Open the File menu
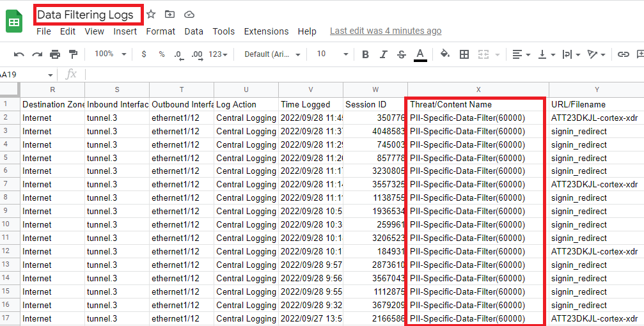 click(43, 31)
